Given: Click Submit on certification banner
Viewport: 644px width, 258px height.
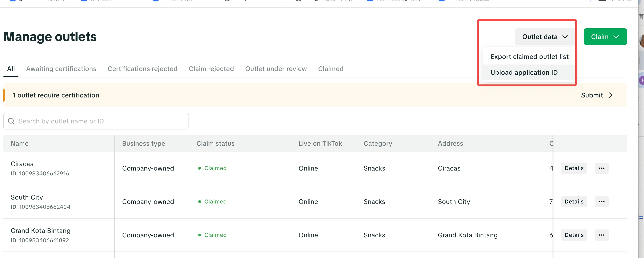Looking at the screenshot, I should tap(592, 95).
